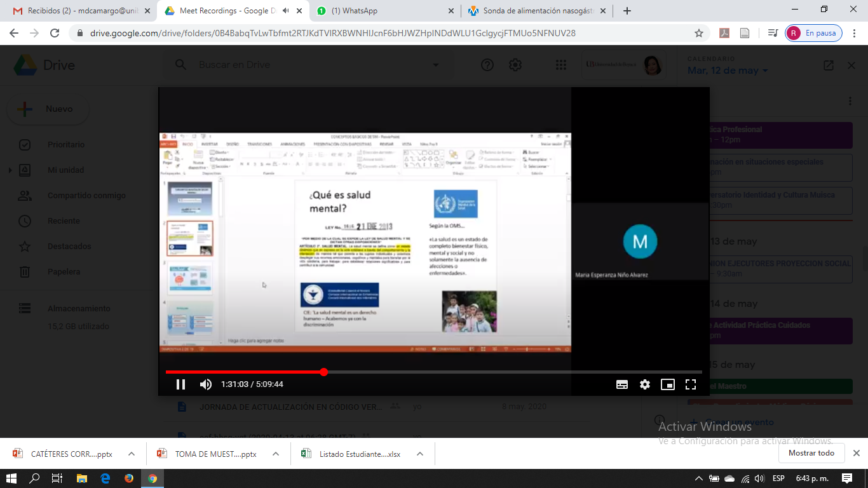Bookmark this page with the star

[x=699, y=33]
